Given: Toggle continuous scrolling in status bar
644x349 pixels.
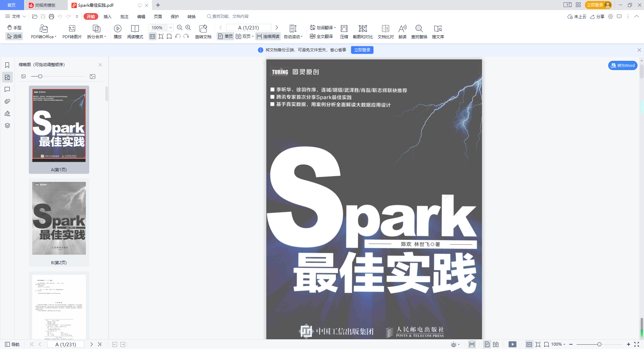Looking at the screenshot, I should [472, 344].
